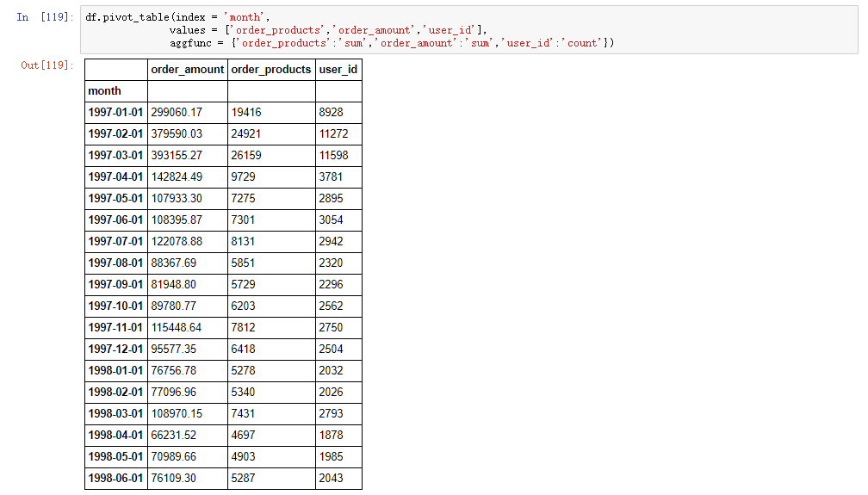Click the 3781 user_id cell
This screenshot has height=495, width=868.
(x=338, y=177)
